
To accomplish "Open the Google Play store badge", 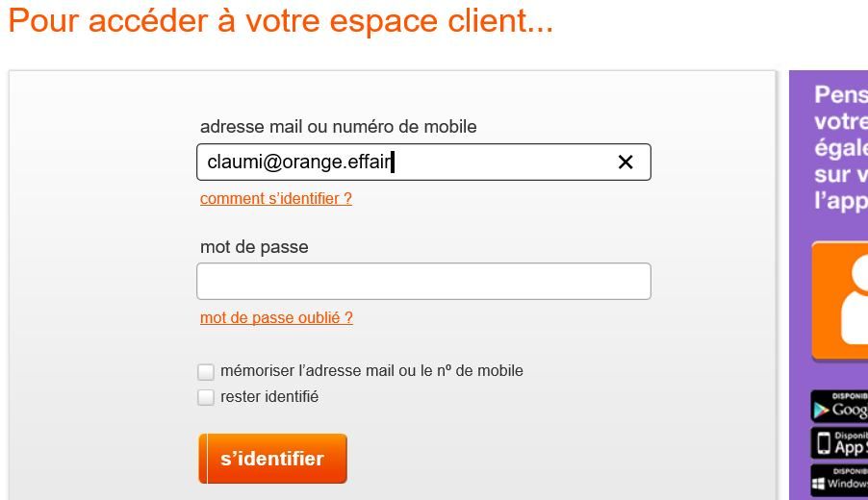I will [x=840, y=408].
